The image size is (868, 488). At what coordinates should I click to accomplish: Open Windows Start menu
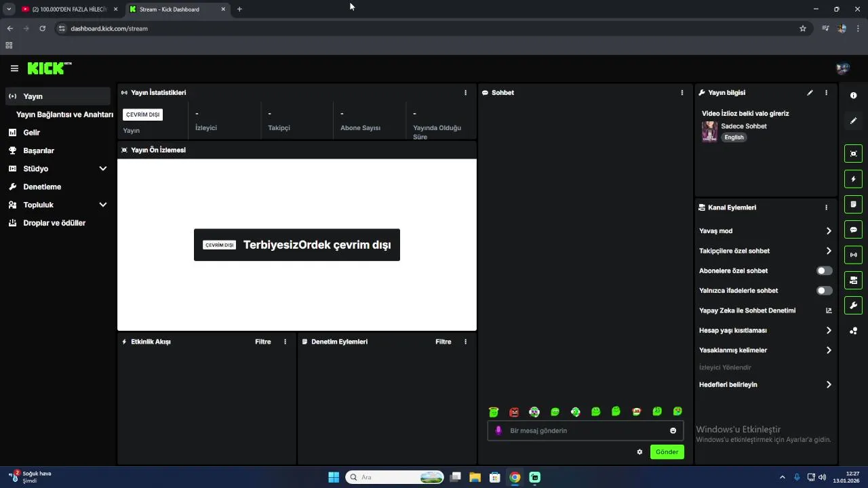[x=334, y=477]
